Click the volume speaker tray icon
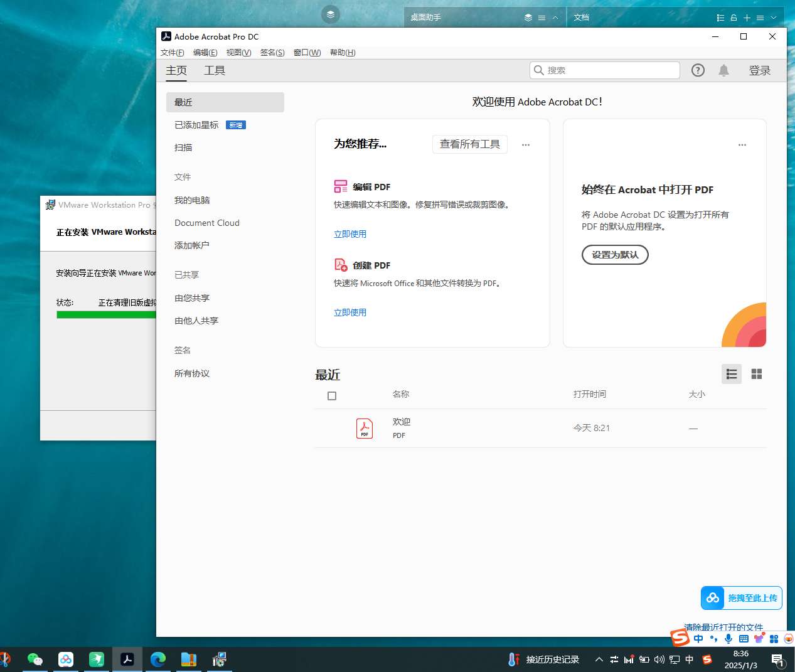This screenshot has width=795, height=672. tap(659, 659)
